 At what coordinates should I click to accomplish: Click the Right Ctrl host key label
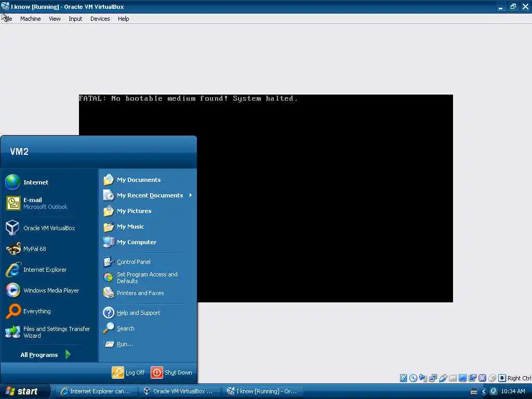519,378
